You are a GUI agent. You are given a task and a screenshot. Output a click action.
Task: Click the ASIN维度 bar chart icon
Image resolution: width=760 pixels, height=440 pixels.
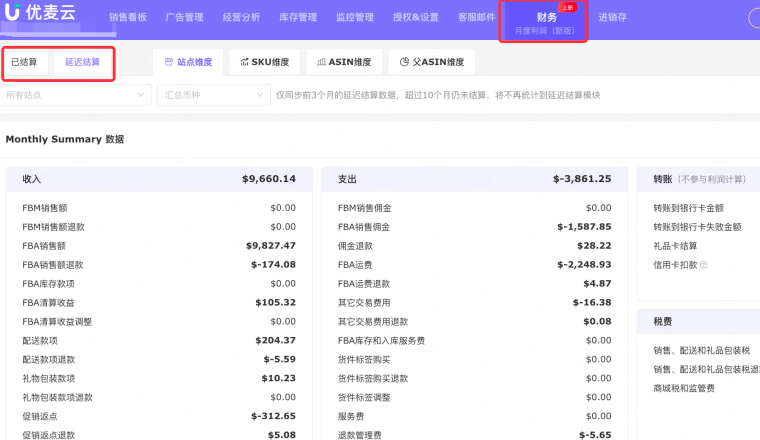(x=321, y=62)
